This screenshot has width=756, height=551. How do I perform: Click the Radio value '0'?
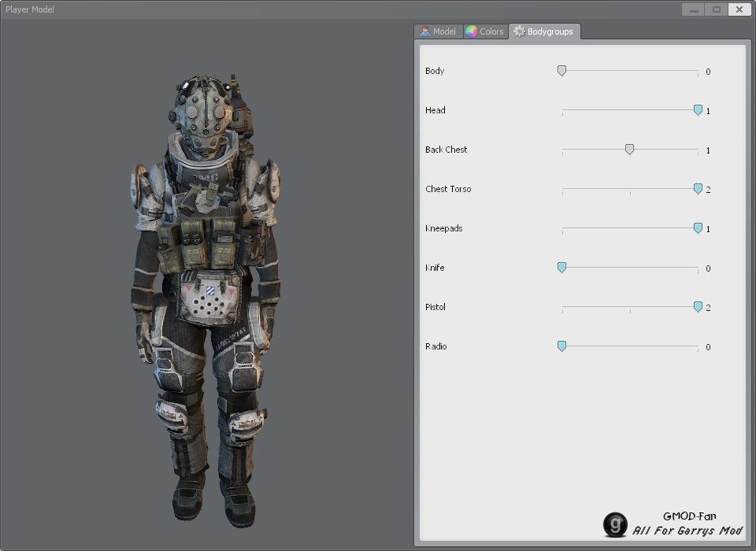pos(708,348)
